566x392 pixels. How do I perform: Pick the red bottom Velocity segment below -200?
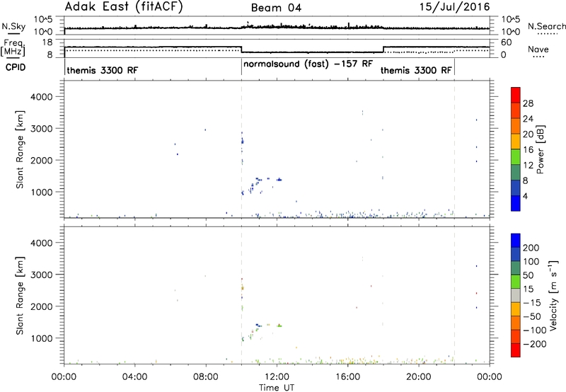point(516,350)
